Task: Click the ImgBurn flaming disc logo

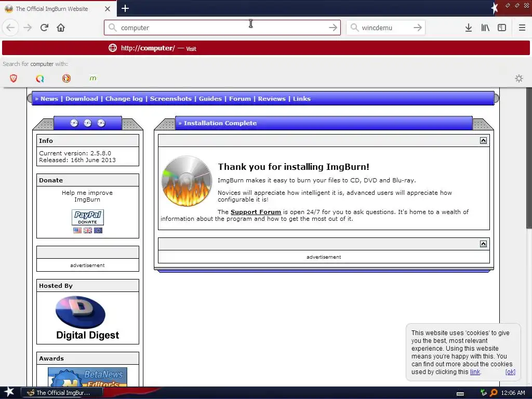Action: click(187, 181)
